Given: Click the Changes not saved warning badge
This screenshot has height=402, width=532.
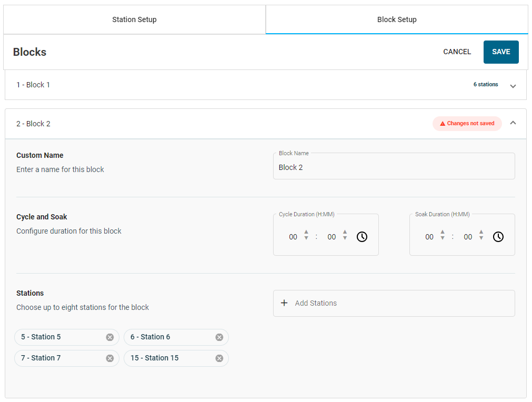Looking at the screenshot, I should click(x=467, y=124).
